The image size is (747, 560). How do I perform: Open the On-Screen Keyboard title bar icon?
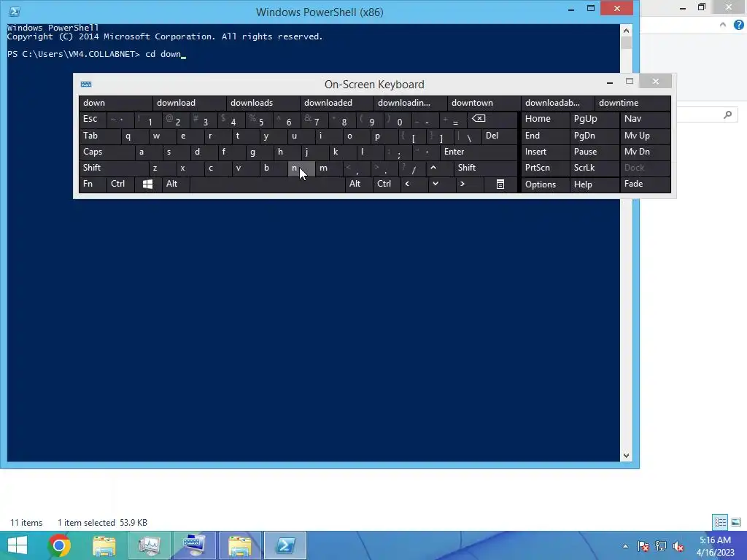tap(86, 85)
